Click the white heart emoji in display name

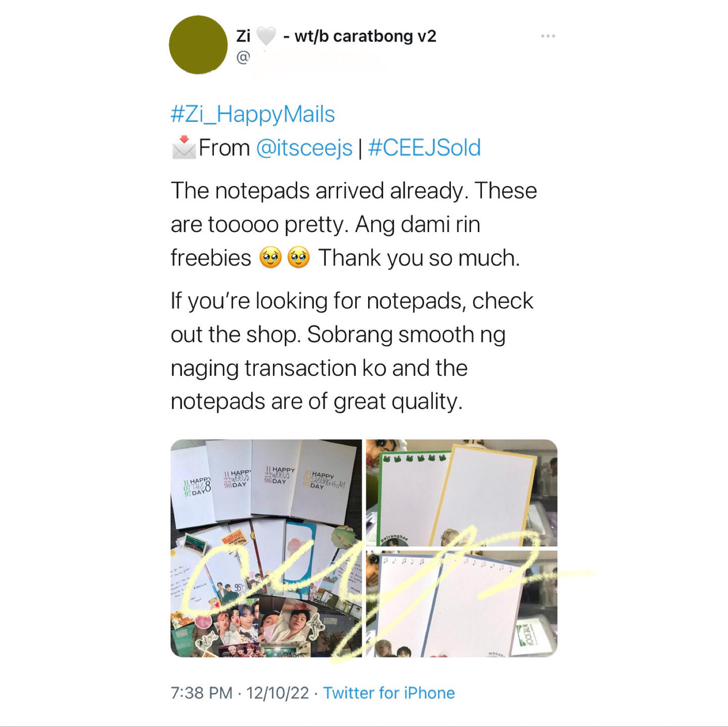coord(266,36)
